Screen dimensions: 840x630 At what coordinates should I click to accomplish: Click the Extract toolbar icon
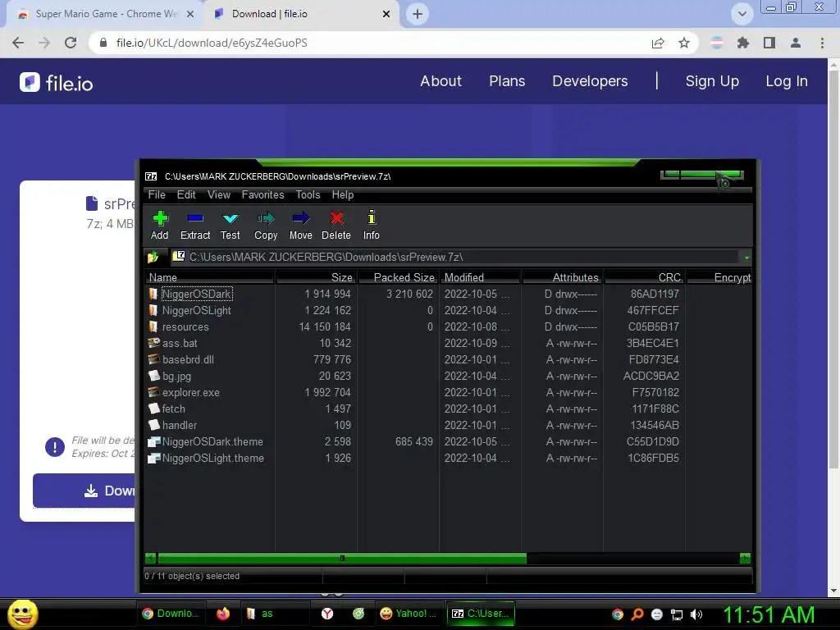[195, 225]
